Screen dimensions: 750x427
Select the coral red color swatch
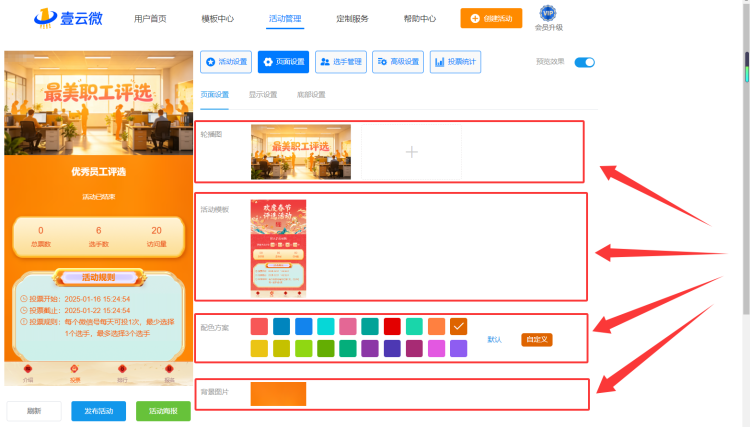coord(259,327)
